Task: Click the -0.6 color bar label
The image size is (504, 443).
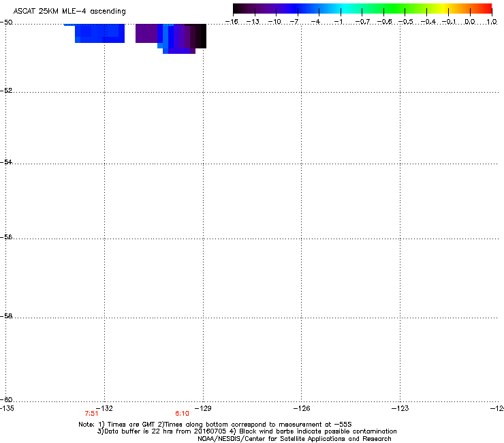Action: pyautogui.click(x=384, y=22)
